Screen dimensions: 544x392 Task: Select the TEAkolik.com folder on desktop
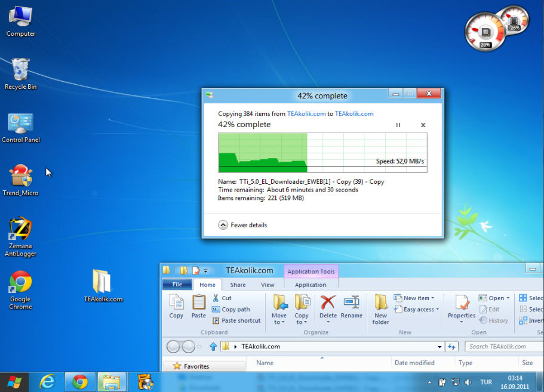103,286
